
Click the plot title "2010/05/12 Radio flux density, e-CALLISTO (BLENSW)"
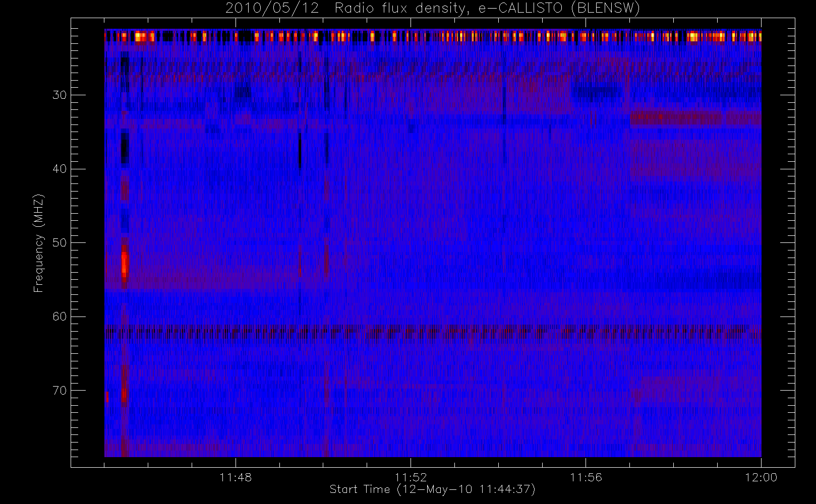tap(433, 8)
